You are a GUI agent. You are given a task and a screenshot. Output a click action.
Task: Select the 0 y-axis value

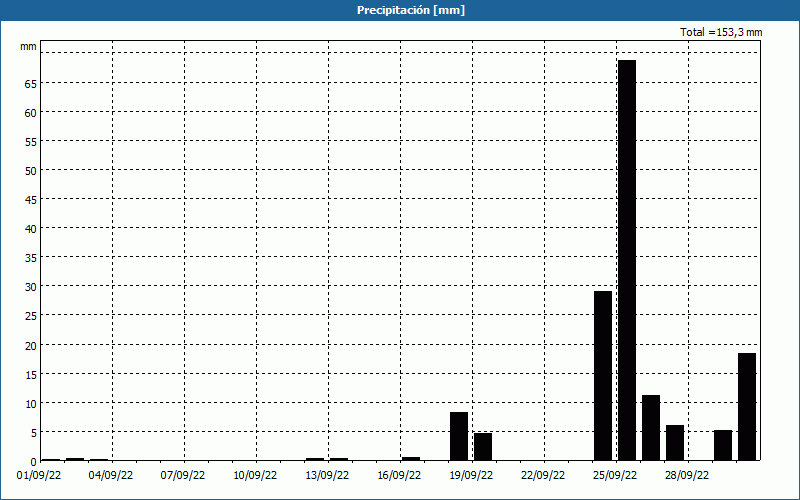tap(34, 462)
